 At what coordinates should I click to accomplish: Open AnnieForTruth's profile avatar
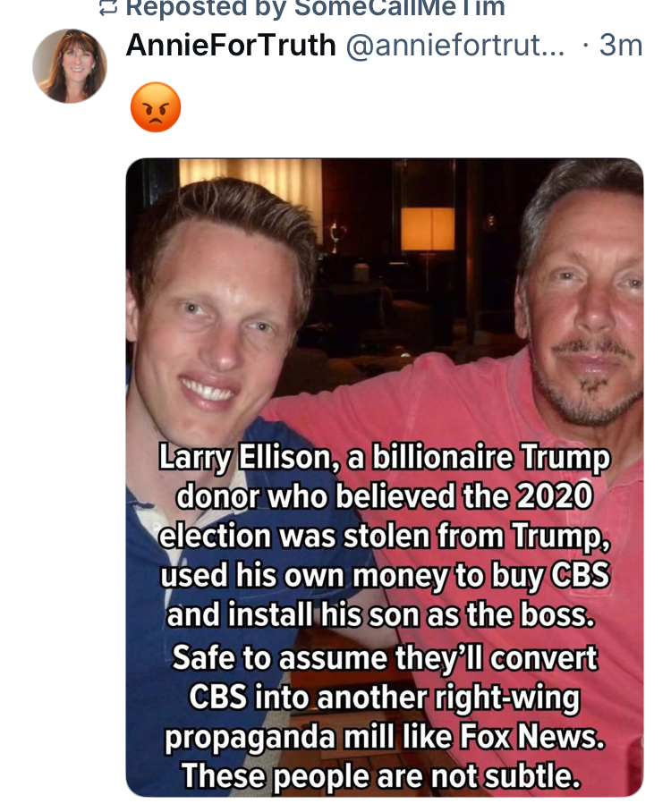pyautogui.click(x=70, y=66)
